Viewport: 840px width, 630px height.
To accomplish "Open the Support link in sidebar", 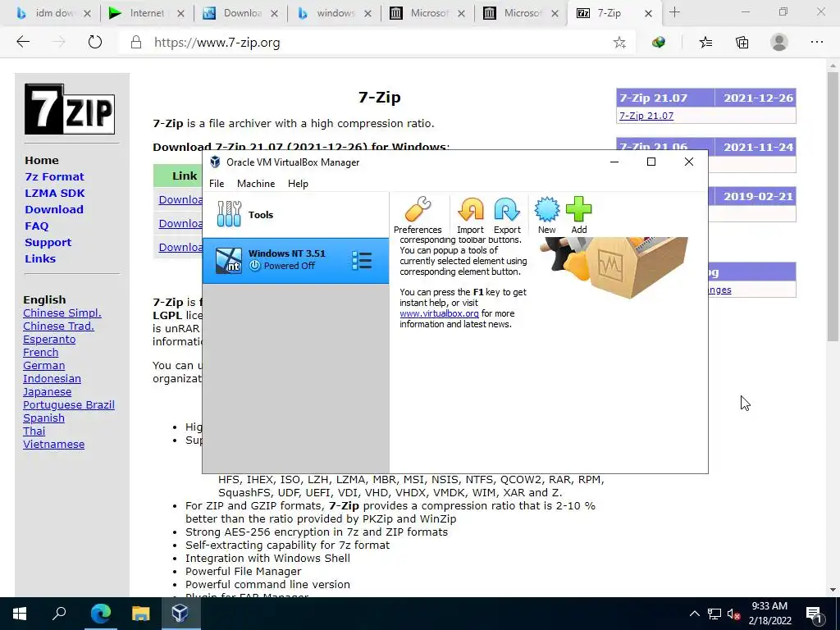I will click(x=48, y=242).
